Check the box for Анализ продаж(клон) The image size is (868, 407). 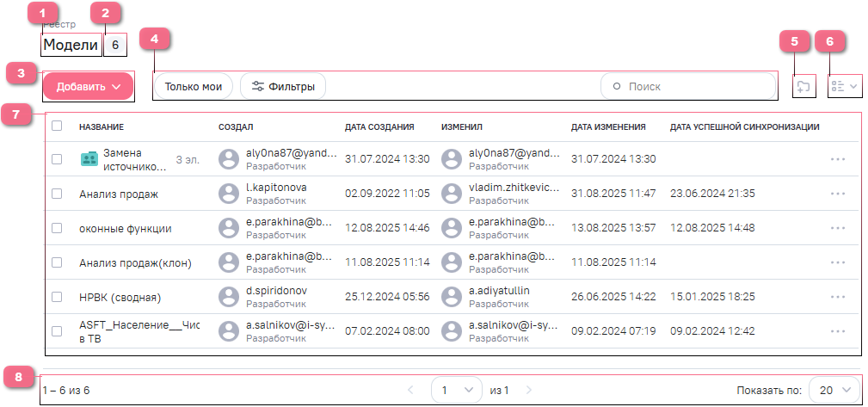tap(57, 262)
